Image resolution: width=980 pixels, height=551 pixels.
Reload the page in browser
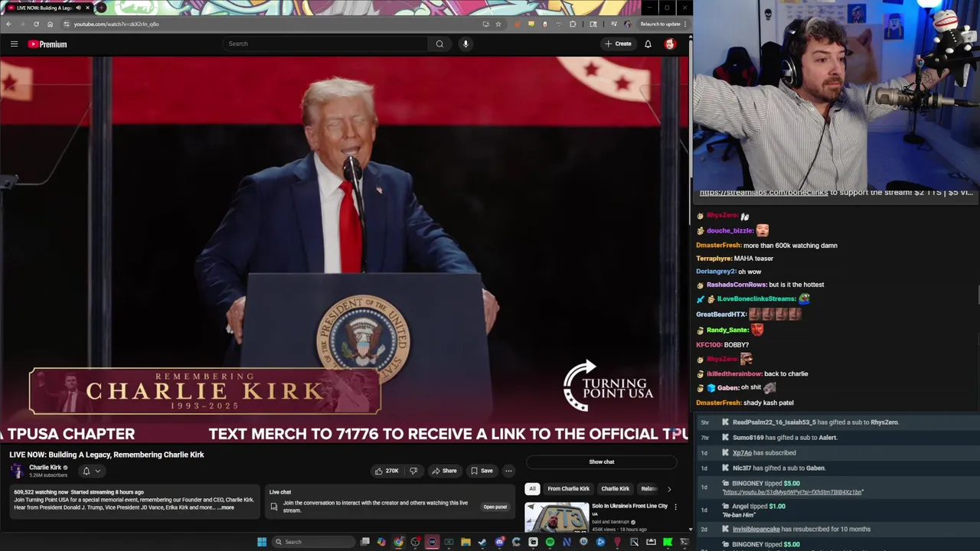pyautogui.click(x=36, y=24)
